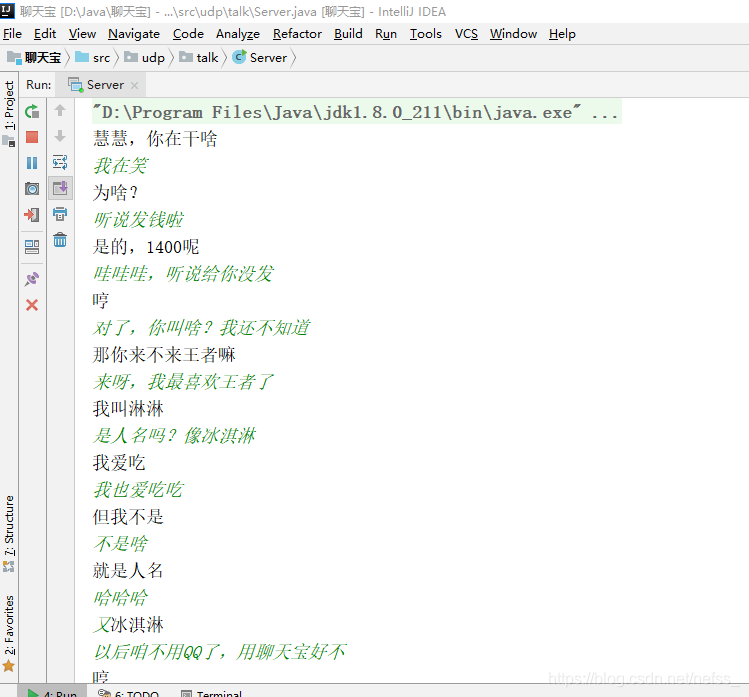Print the console output
Image resolution: width=749 pixels, height=697 pixels.
(x=60, y=214)
